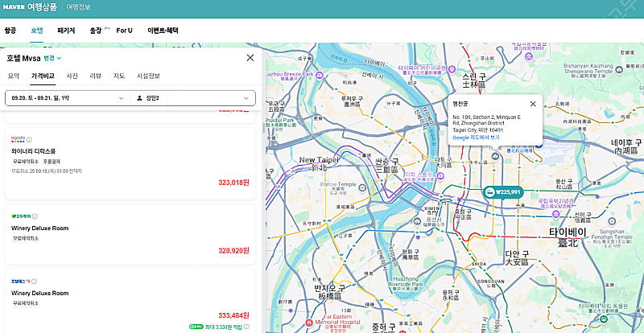Click the 스린 구 district label
The width and height of the screenshot is (644, 333).
point(473,80)
